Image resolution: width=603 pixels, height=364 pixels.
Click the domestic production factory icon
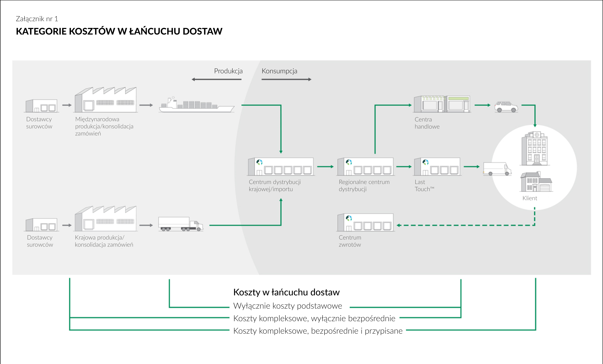click(105, 219)
